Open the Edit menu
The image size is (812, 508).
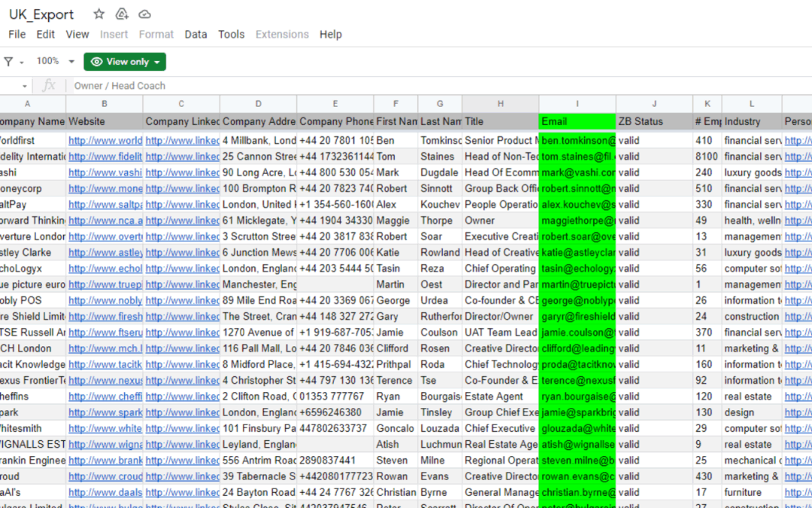[46, 34]
